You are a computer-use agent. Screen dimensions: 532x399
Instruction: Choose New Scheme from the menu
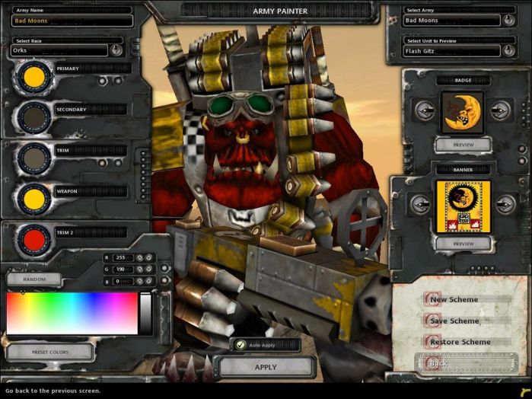point(454,299)
